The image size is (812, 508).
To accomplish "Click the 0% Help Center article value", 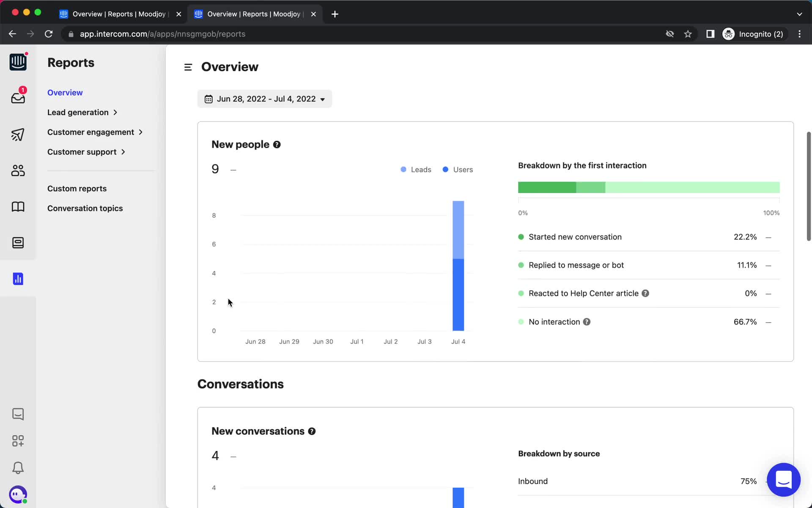I will click(751, 293).
